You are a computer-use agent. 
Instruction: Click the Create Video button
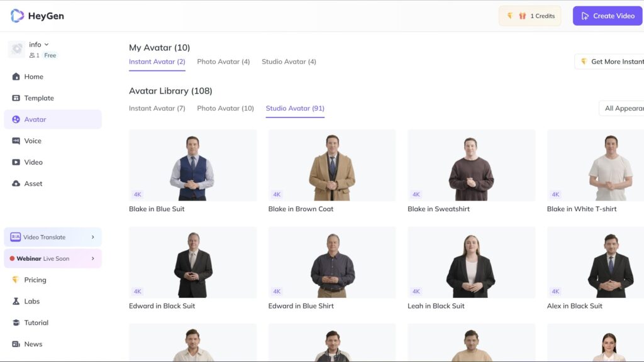(608, 16)
